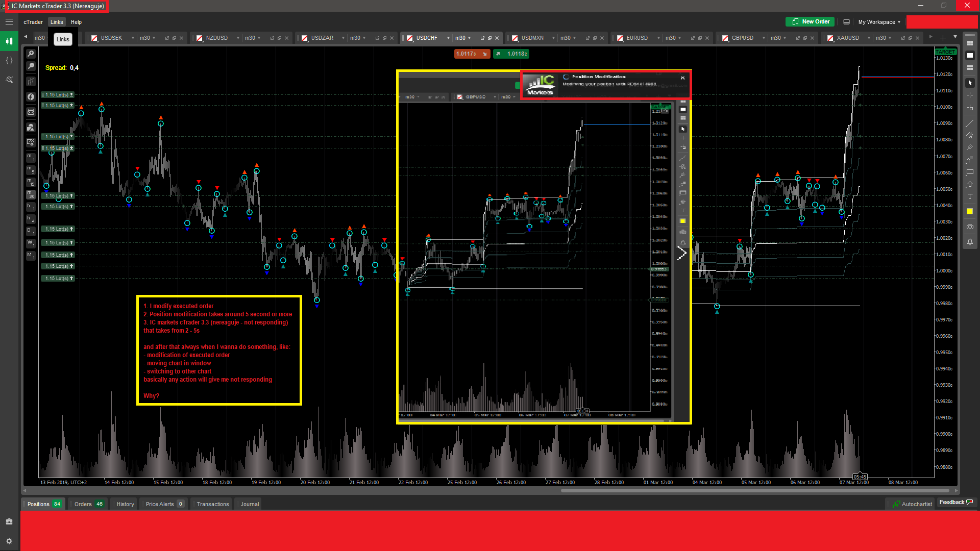Switch to stacked chart layout
Image resolution: width=980 pixels, height=551 pixels.
pyautogui.click(x=970, y=67)
